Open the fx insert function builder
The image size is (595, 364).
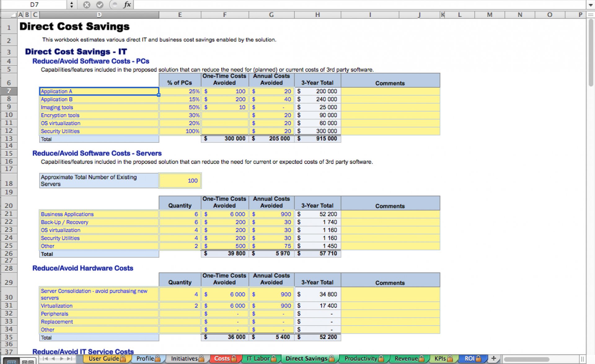[127, 5]
